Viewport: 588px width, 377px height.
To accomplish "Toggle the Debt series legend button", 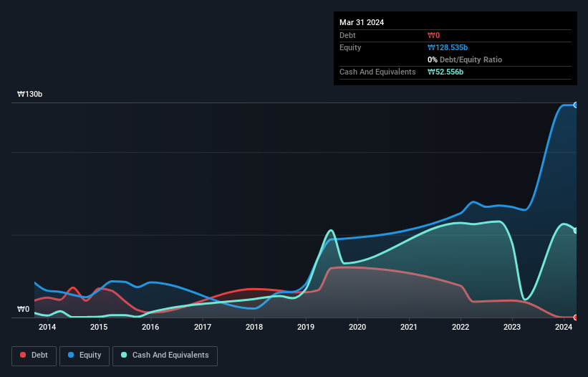I will pyautogui.click(x=34, y=355).
